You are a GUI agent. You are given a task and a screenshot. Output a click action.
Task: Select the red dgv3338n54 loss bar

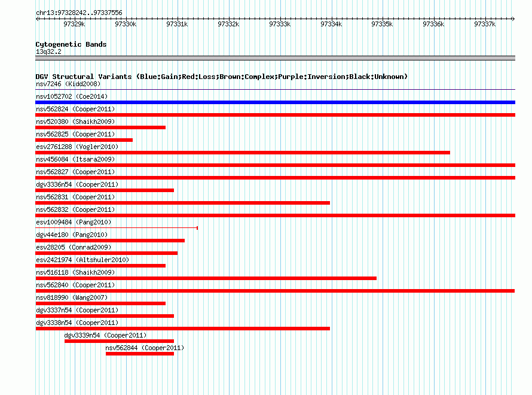[x=182, y=329]
